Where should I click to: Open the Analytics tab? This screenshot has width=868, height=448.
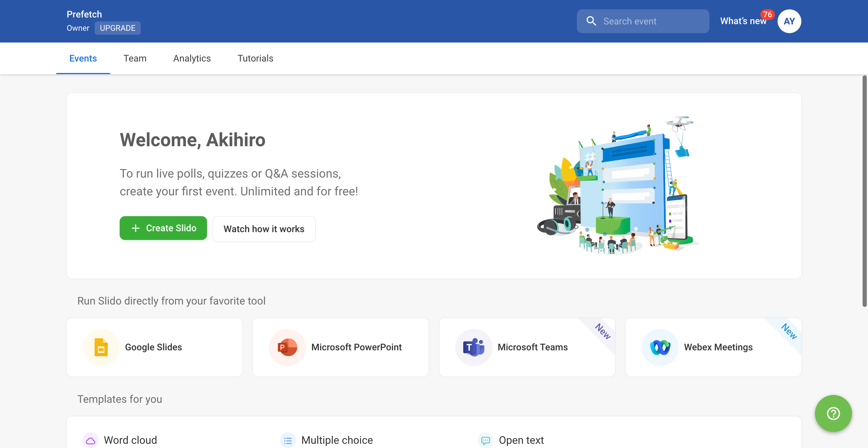coord(192,58)
